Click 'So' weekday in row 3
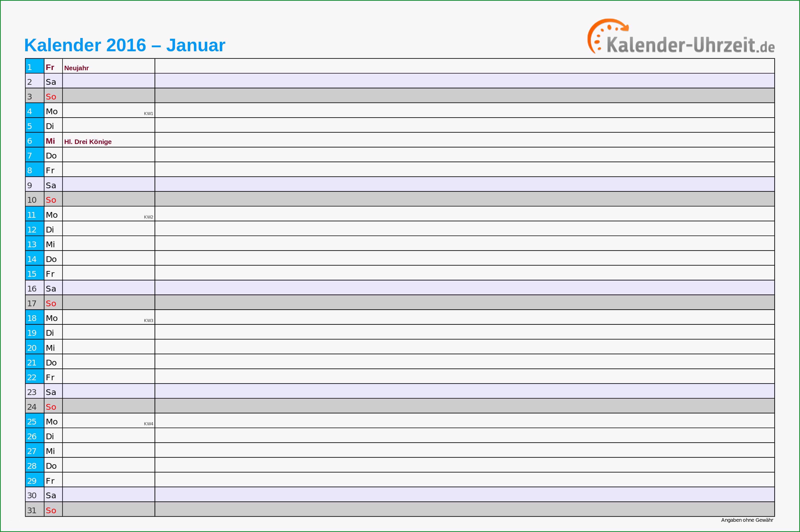 tap(51, 97)
